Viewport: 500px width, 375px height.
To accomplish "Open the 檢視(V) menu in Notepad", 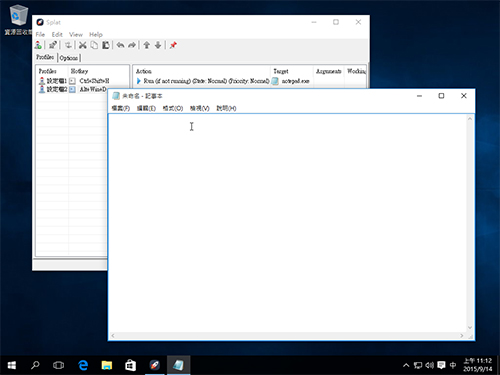I will (199, 108).
